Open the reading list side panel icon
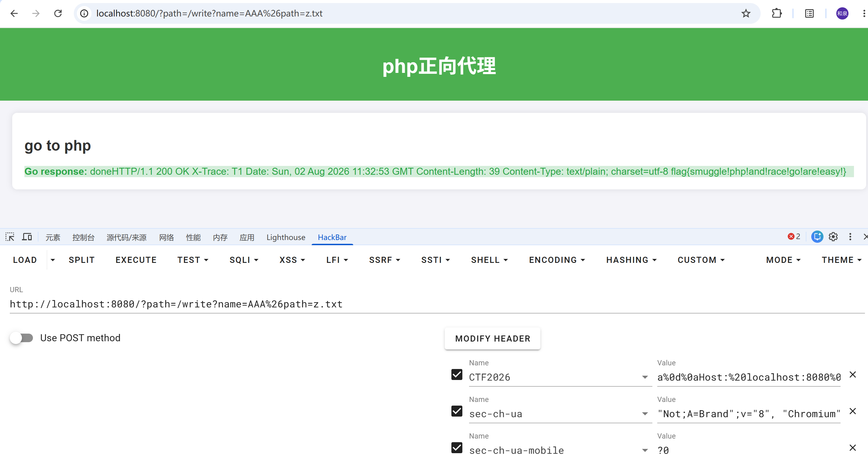 pyautogui.click(x=809, y=13)
